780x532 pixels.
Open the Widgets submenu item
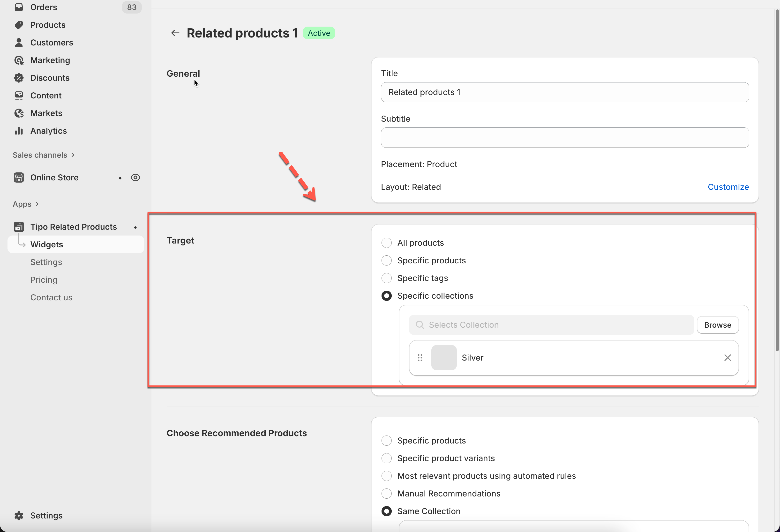[x=47, y=244]
